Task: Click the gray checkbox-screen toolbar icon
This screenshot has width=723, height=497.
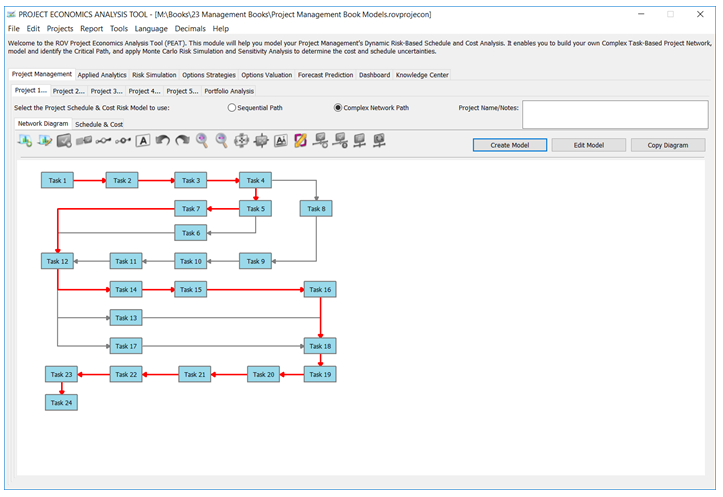Action: tap(64, 140)
